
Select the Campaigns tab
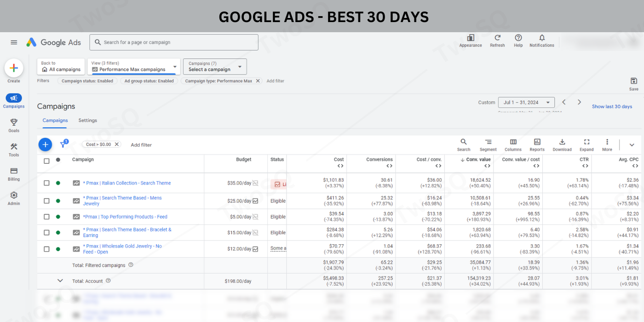pos(55,121)
